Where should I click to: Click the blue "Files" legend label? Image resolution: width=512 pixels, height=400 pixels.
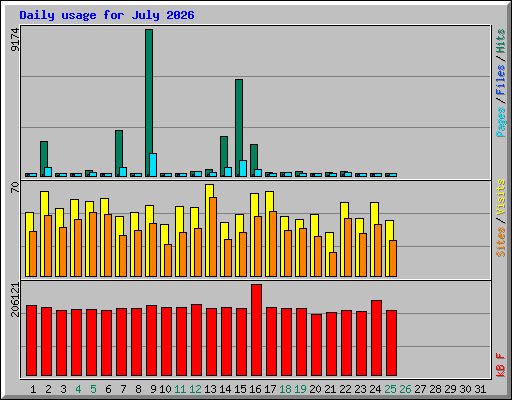[x=500, y=80]
